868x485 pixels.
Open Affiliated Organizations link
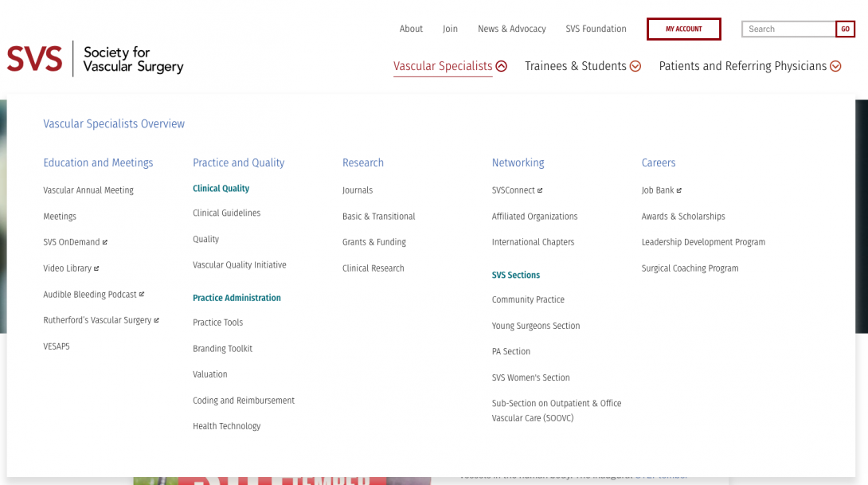(x=535, y=217)
